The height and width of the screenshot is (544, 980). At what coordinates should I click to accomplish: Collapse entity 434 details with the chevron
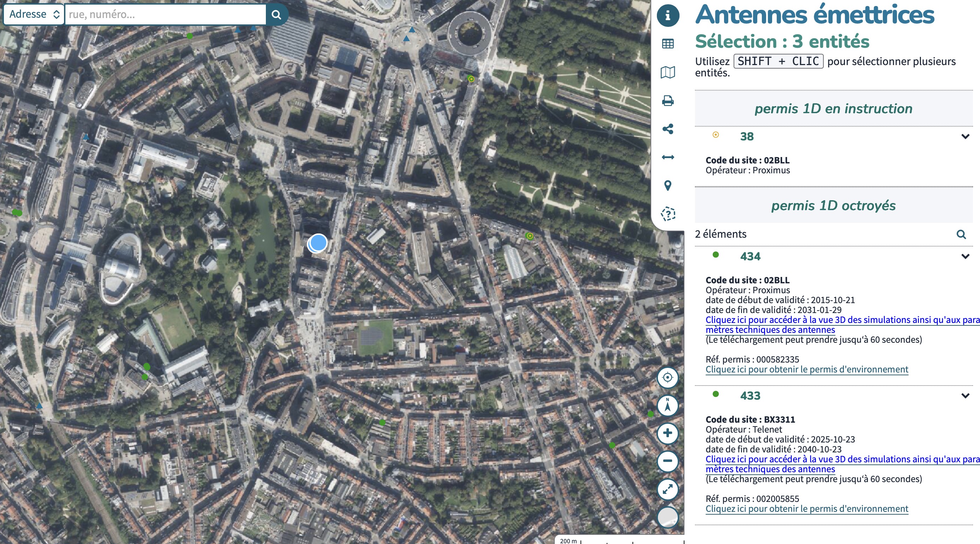click(x=965, y=256)
